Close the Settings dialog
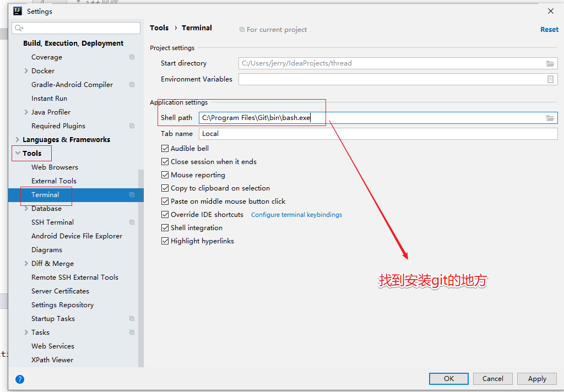 (551, 11)
